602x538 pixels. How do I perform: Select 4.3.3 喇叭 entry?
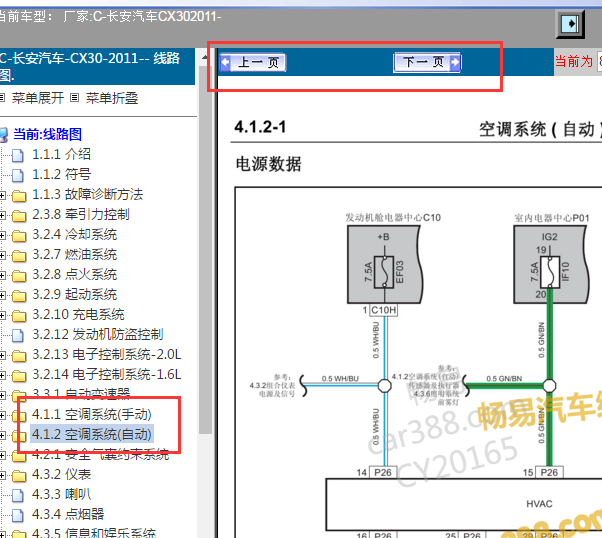click(61, 494)
